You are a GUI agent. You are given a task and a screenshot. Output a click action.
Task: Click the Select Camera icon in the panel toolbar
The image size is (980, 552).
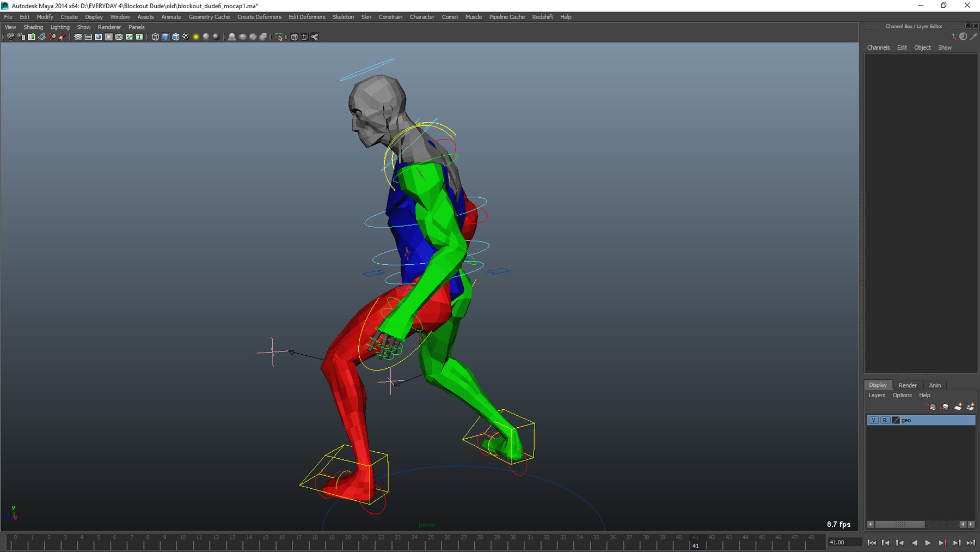(10, 37)
